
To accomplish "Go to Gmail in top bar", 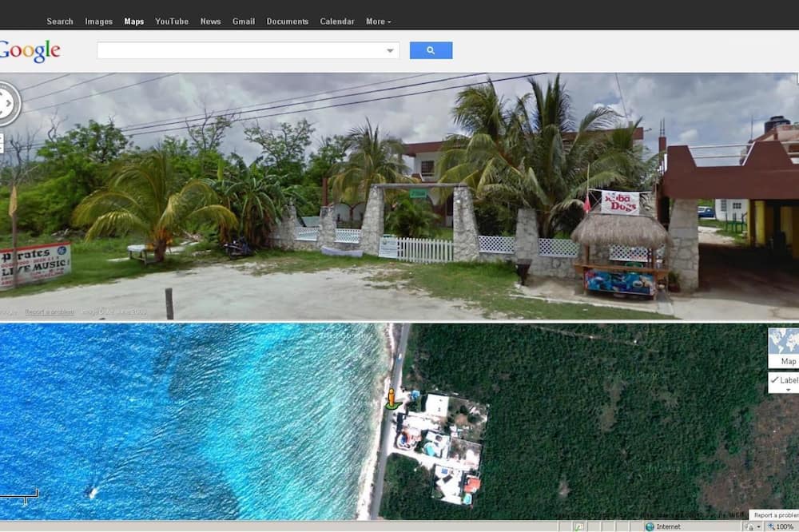I will click(x=243, y=22).
